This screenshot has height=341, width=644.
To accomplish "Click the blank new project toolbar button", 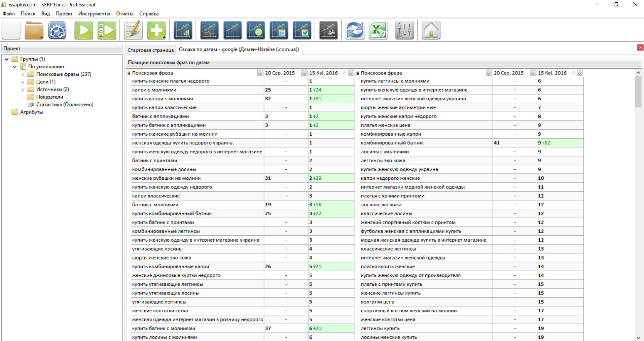I will click(11, 30).
